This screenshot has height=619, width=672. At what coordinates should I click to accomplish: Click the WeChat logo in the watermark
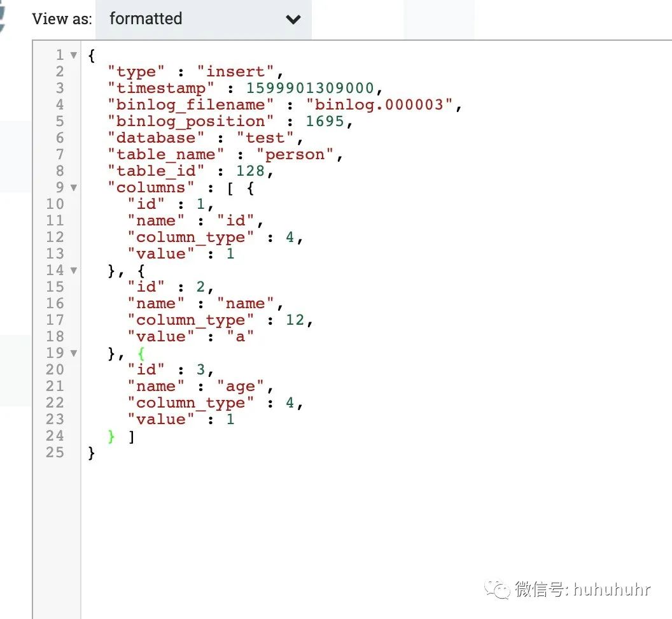497,589
